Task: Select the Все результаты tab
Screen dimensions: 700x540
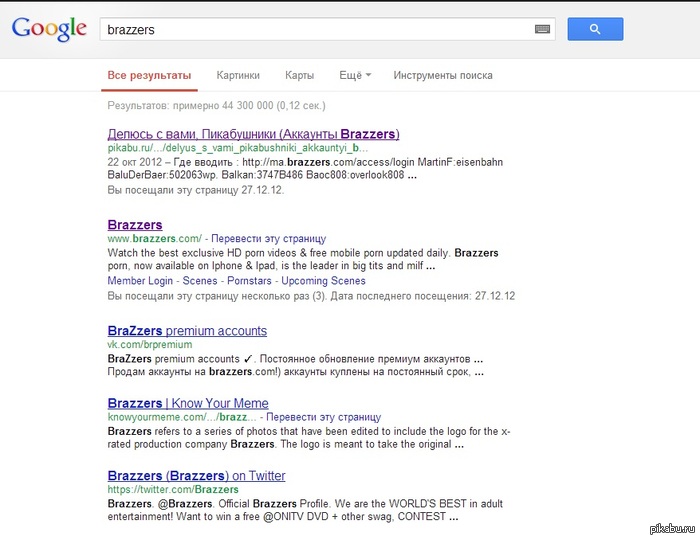Action: 149,75
